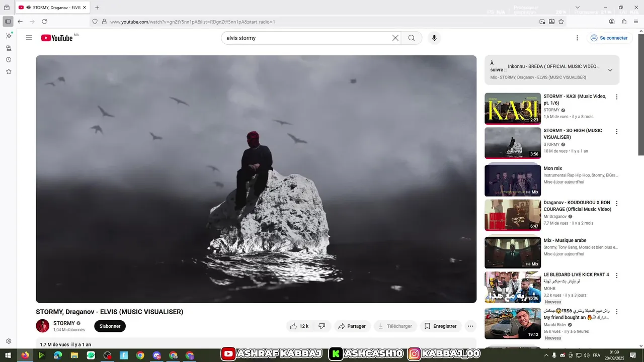644x362 pixels.
Task: Open Microsoft Edge from the taskbar
Action: (x=58, y=355)
